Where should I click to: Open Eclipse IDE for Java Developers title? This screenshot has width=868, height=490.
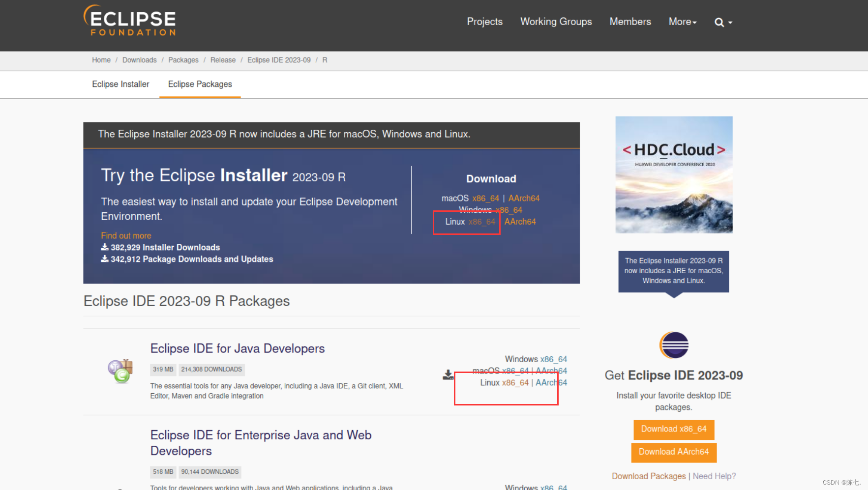pos(238,348)
